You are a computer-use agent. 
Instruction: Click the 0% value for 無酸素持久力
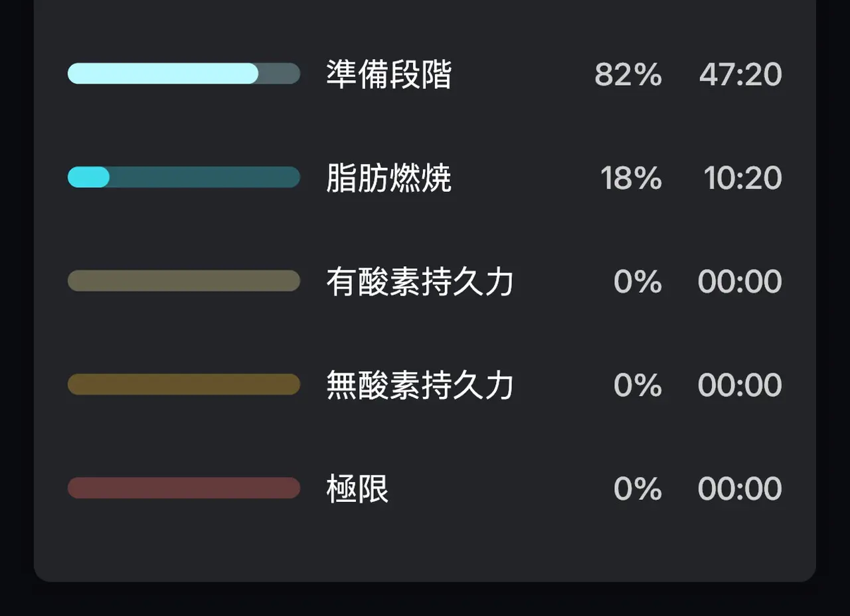(637, 385)
